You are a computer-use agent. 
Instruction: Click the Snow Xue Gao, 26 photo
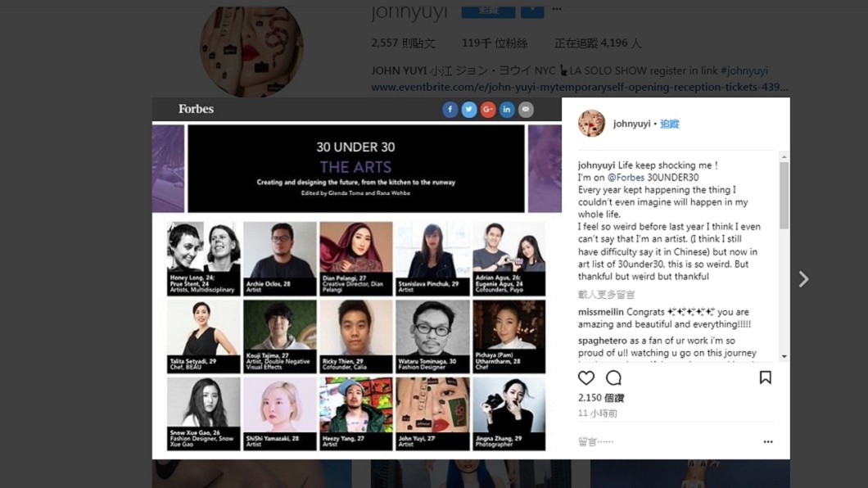pos(204,413)
